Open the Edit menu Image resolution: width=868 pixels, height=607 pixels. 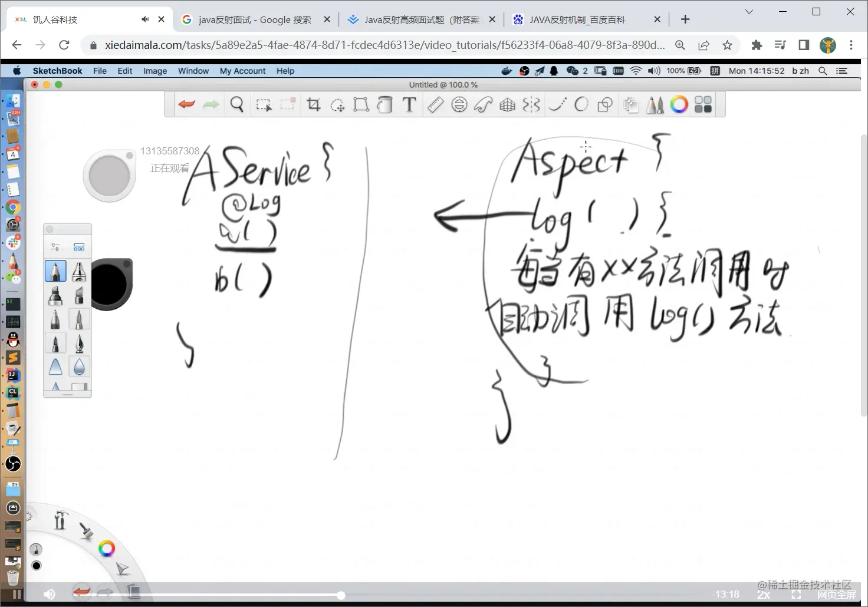click(x=125, y=71)
